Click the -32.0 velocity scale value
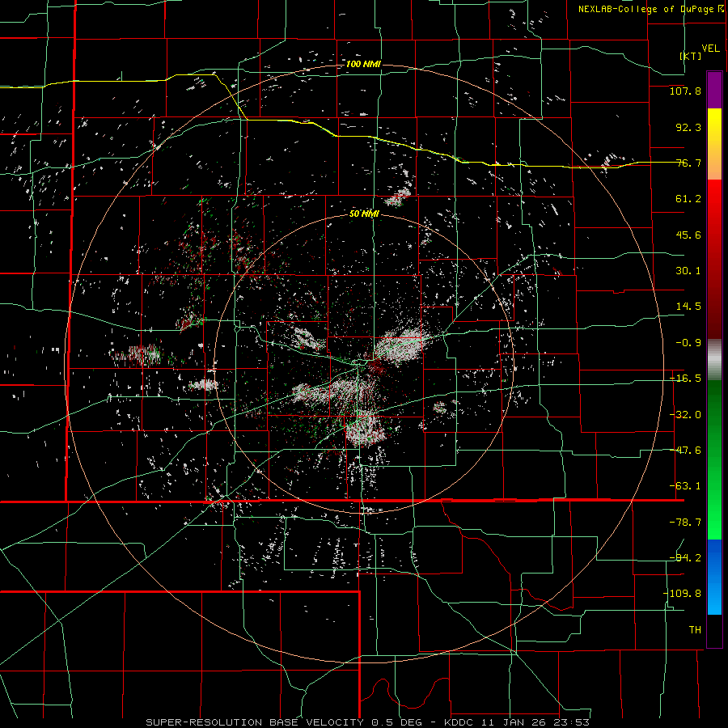This screenshot has width=728, height=728. point(685,415)
